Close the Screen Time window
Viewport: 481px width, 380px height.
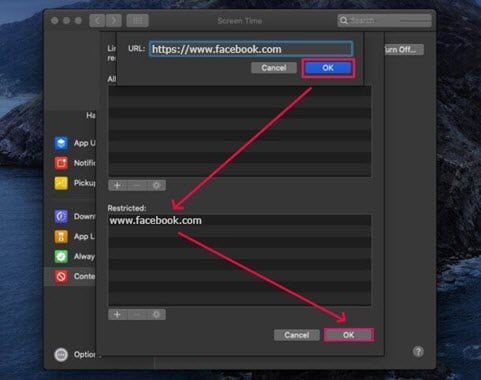click(x=55, y=21)
